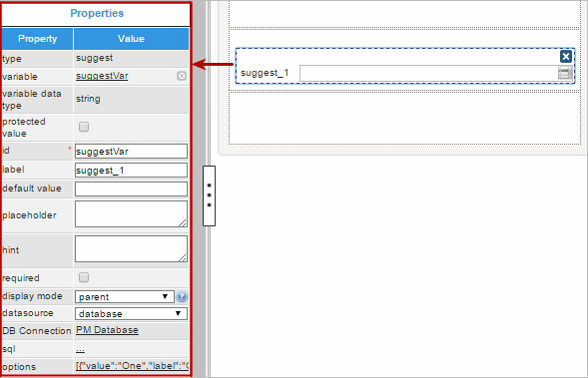Click the default value input field

click(x=131, y=189)
